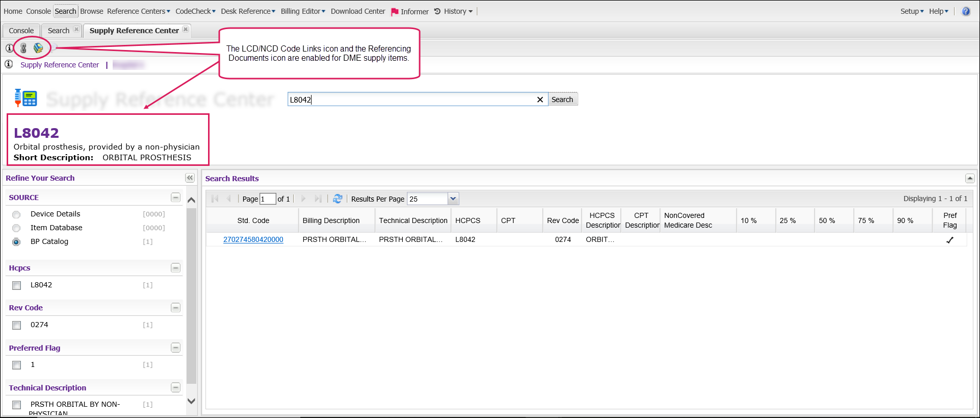Close the Supply Reference Center tab
980x418 pixels.
click(x=186, y=30)
